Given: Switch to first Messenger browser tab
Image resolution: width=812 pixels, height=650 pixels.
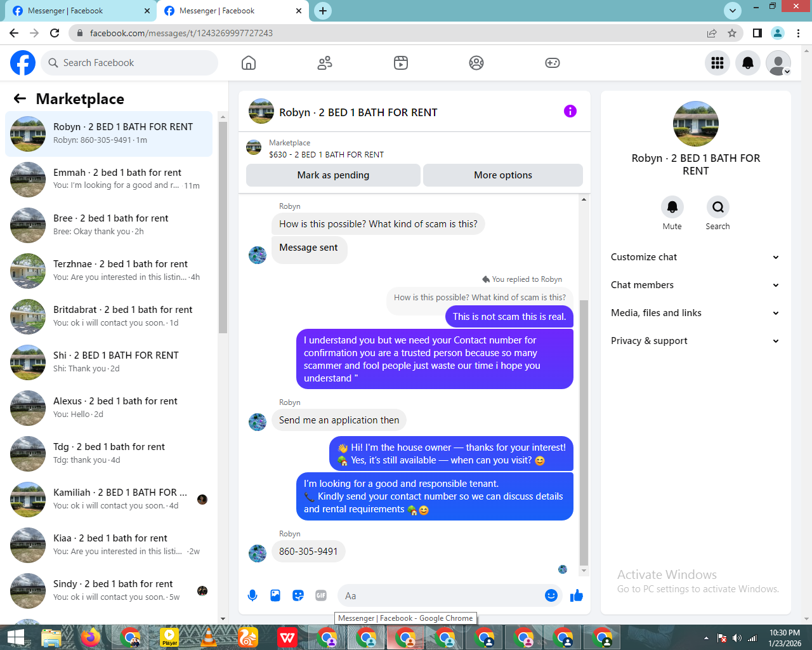Looking at the screenshot, I should (x=79, y=11).
